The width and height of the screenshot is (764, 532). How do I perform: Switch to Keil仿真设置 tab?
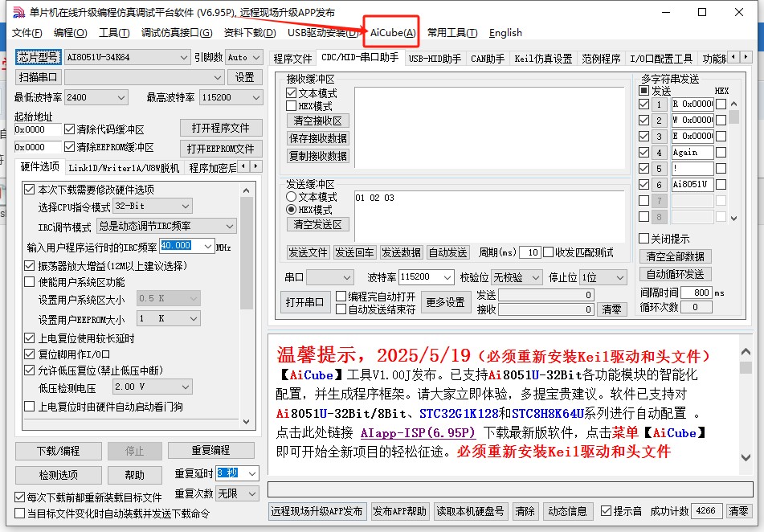[543, 59]
